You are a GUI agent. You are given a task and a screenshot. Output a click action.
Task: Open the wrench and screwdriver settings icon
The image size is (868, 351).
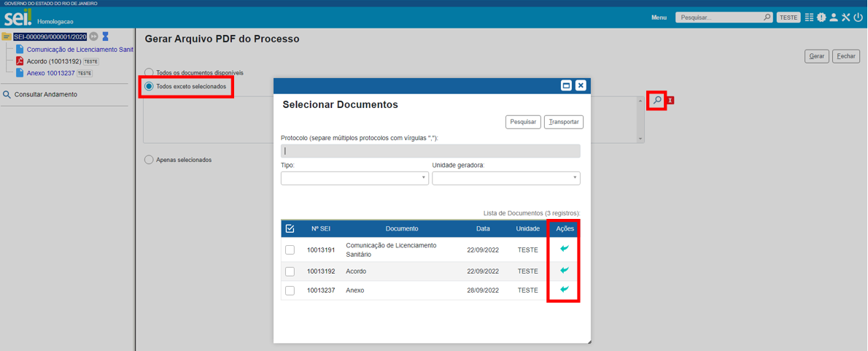tap(845, 18)
